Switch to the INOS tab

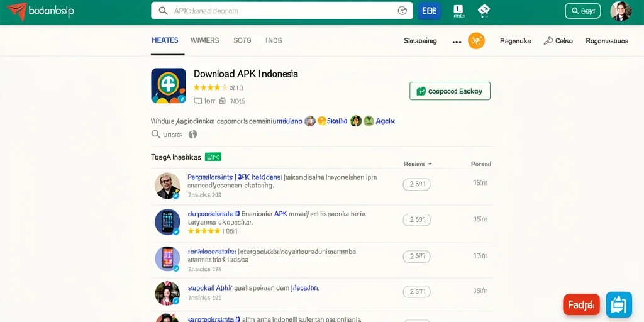pos(274,41)
